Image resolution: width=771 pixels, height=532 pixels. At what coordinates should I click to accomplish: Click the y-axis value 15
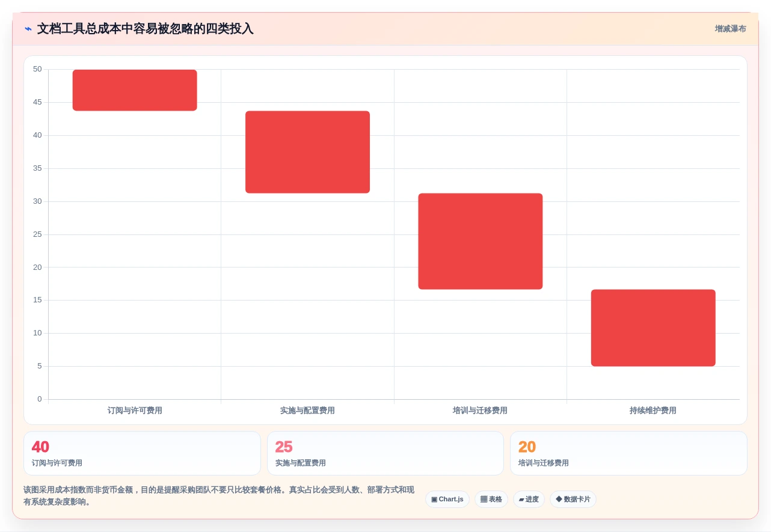pyautogui.click(x=37, y=300)
